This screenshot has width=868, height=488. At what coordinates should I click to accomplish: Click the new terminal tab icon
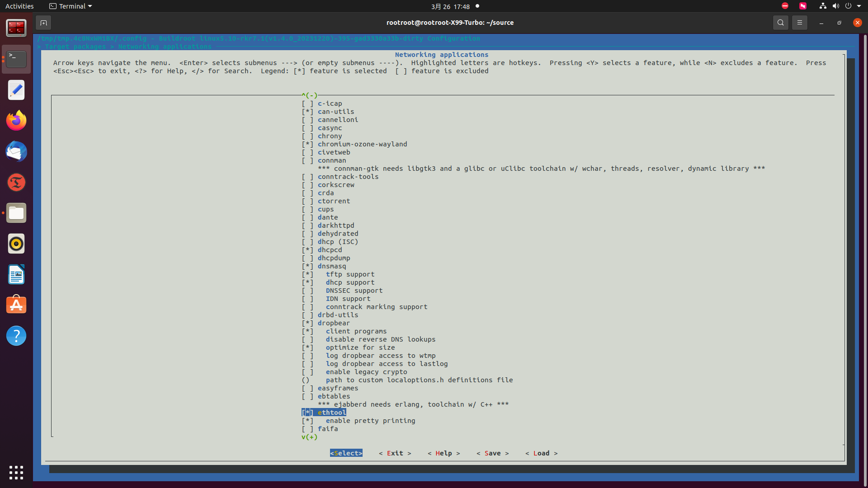coord(43,23)
